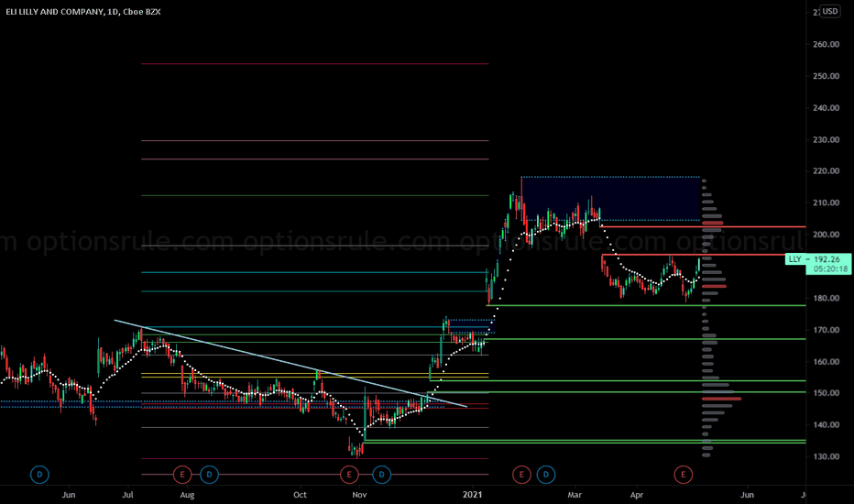Click the 140.00 price axis label
The height and width of the screenshot is (504, 854).
[827, 424]
